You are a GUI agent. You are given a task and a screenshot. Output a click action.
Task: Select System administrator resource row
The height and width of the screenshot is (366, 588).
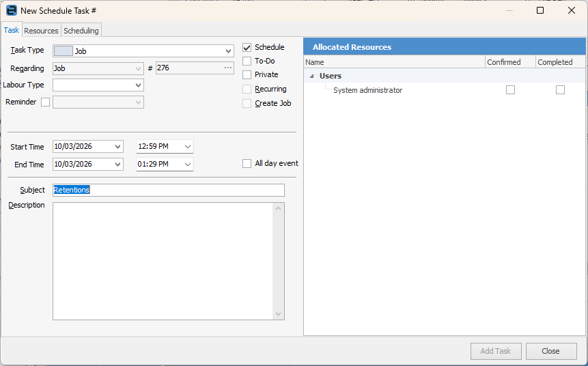click(x=445, y=90)
